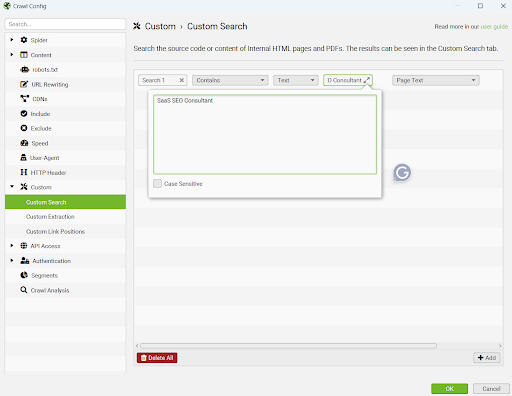Click the scrollbar right arrow
The image size is (512, 396).
point(500,346)
